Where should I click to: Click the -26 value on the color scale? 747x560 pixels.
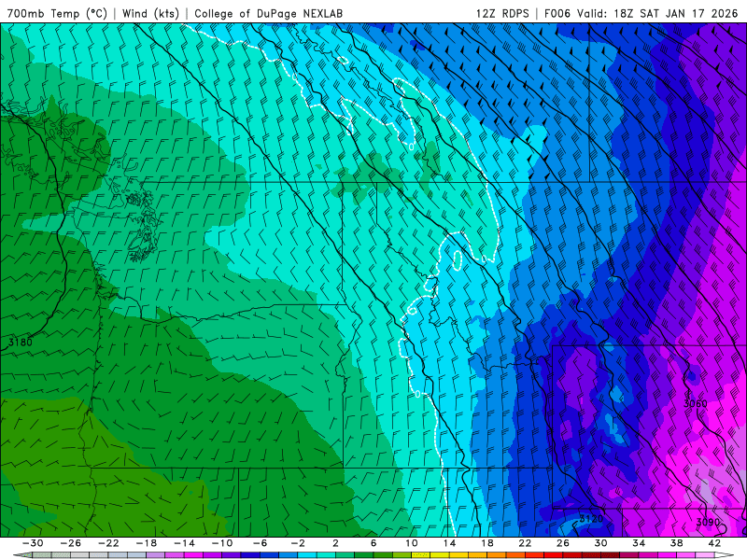coord(71,543)
